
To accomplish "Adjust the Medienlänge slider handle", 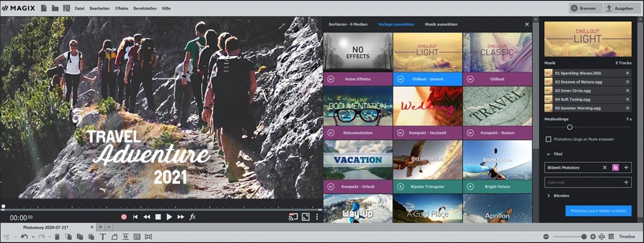I will pos(570,127).
